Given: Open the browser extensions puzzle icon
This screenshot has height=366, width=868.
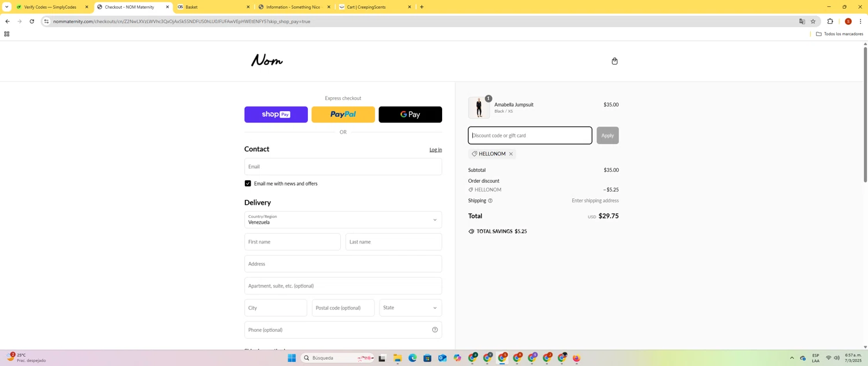Looking at the screenshot, I should 830,21.
